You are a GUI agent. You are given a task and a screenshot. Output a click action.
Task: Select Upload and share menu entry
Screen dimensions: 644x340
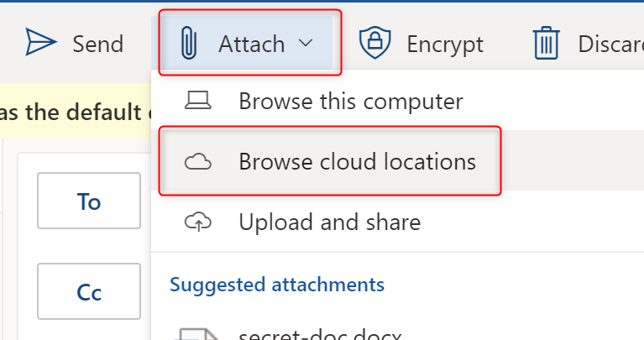pos(329,222)
